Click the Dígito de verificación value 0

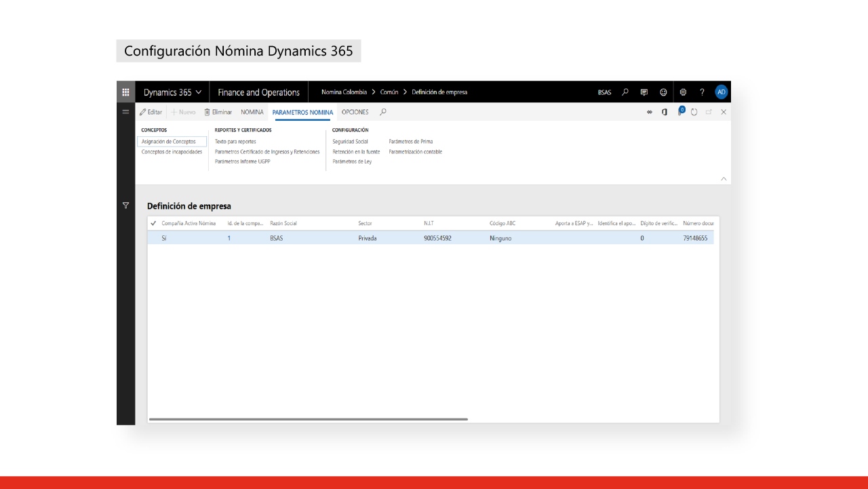pyautogui.click(x=642, y=238)
